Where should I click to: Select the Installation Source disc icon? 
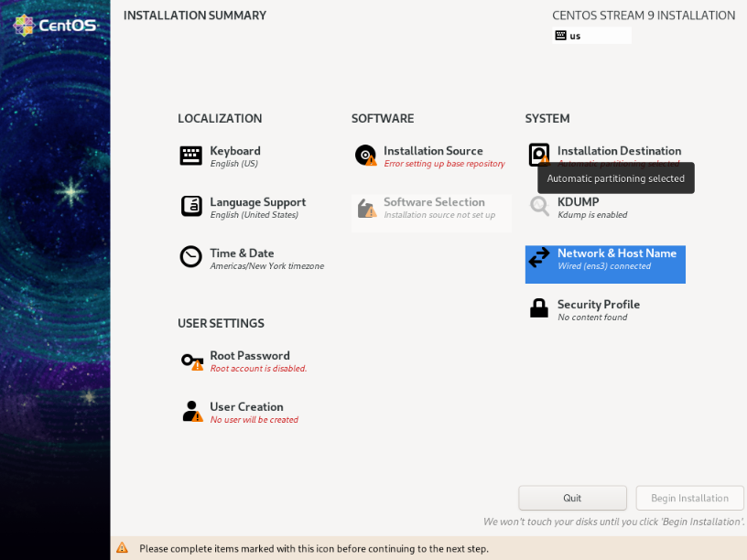[366, 156]
